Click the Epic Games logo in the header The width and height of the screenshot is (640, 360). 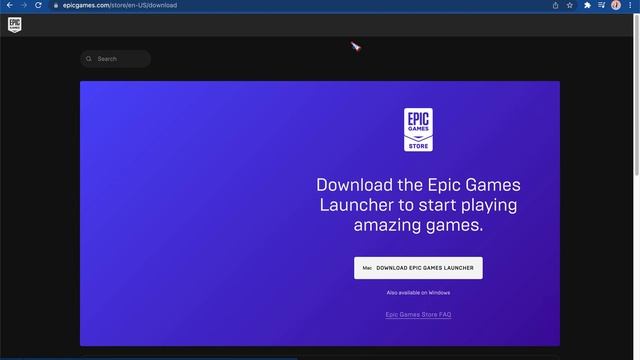(15, 25)
